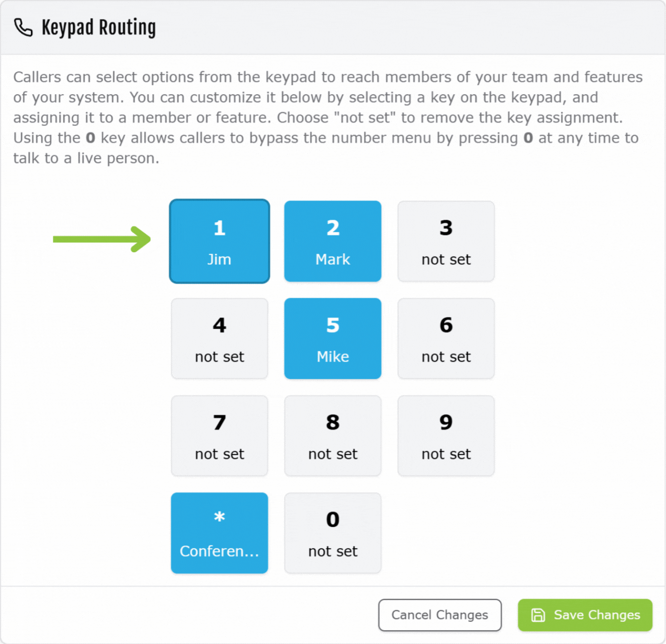Select key 8 labeled not set

pyautogui.click(x=333, y=436)
